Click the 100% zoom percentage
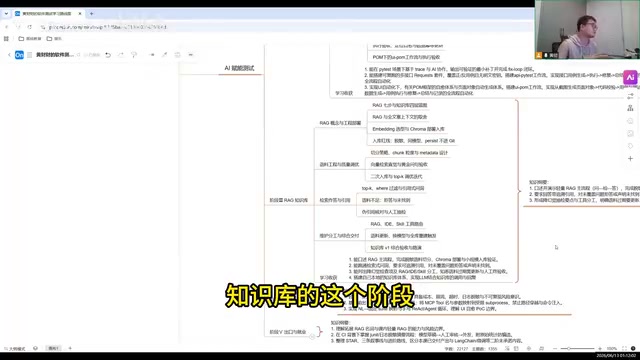640x360 pixels. pyautogui.click(x=611, y=349)
